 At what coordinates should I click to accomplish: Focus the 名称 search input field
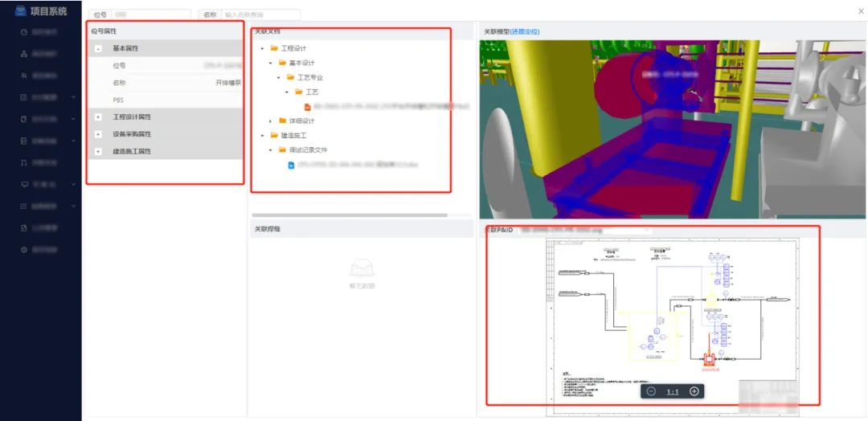coord(260,14)
